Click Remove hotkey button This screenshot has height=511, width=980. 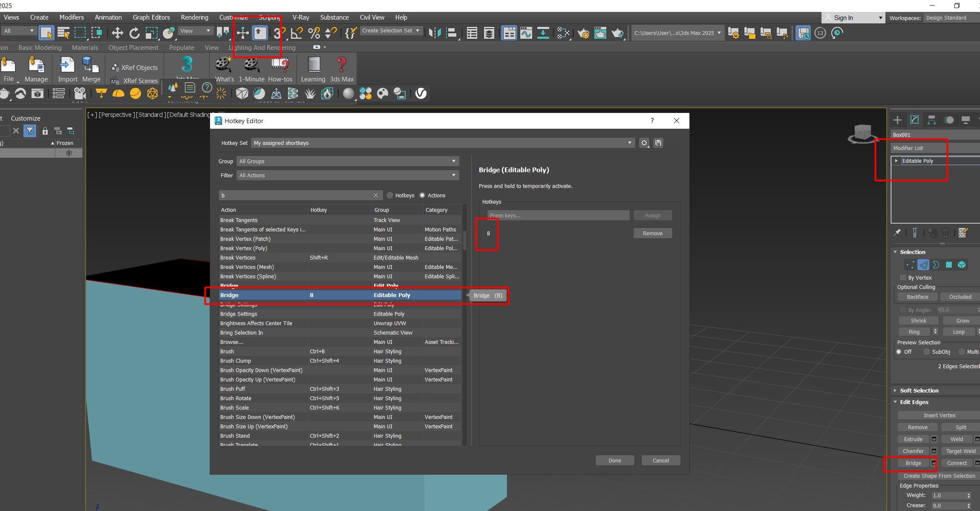pyautogui.click(x=653, y=233)
